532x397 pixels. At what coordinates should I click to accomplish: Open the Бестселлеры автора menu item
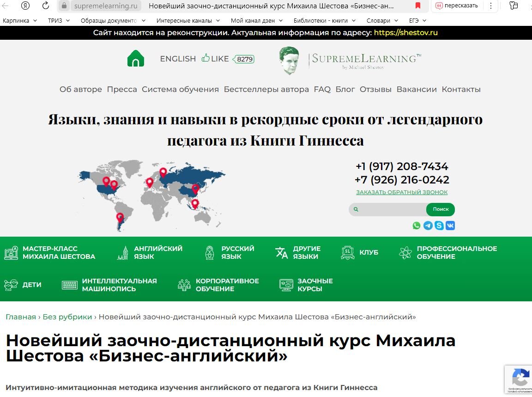(266, 89)
